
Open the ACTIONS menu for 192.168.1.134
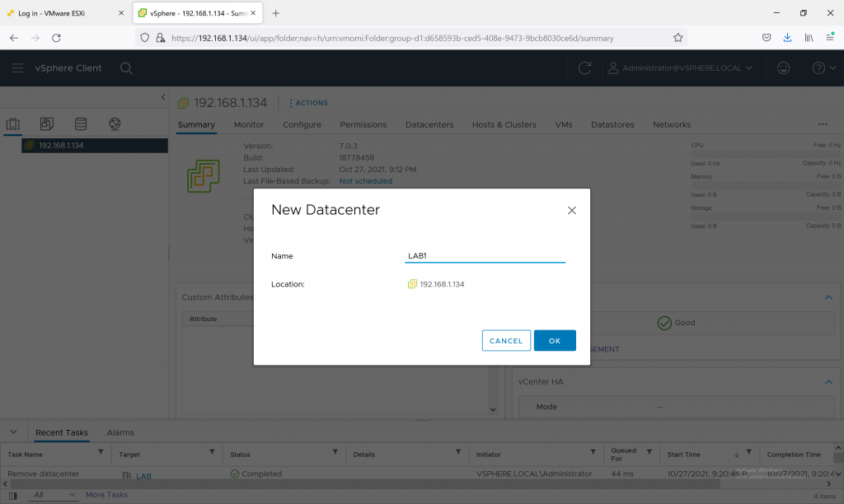pyautogui.click(x=308, y=103)
